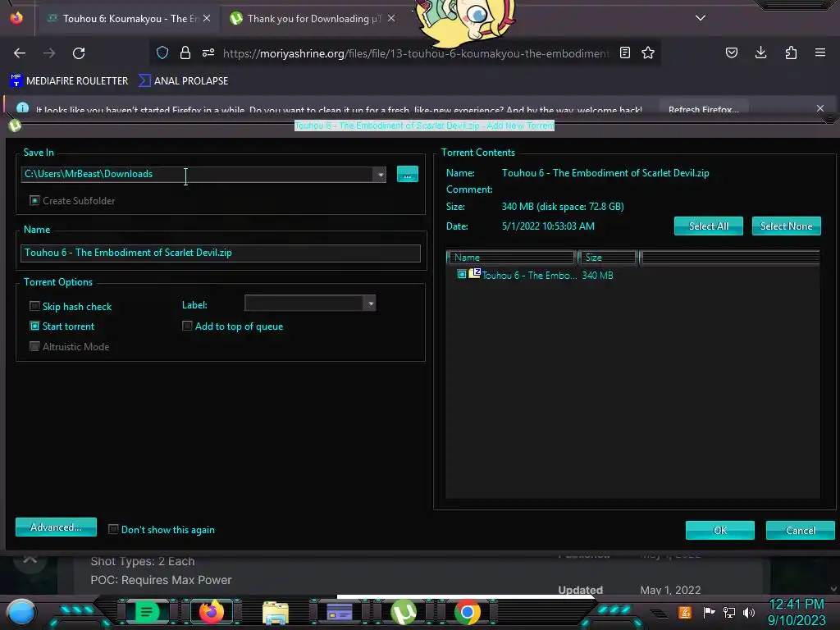
Task: Open Pocket save icon
Action: (732, 52)
